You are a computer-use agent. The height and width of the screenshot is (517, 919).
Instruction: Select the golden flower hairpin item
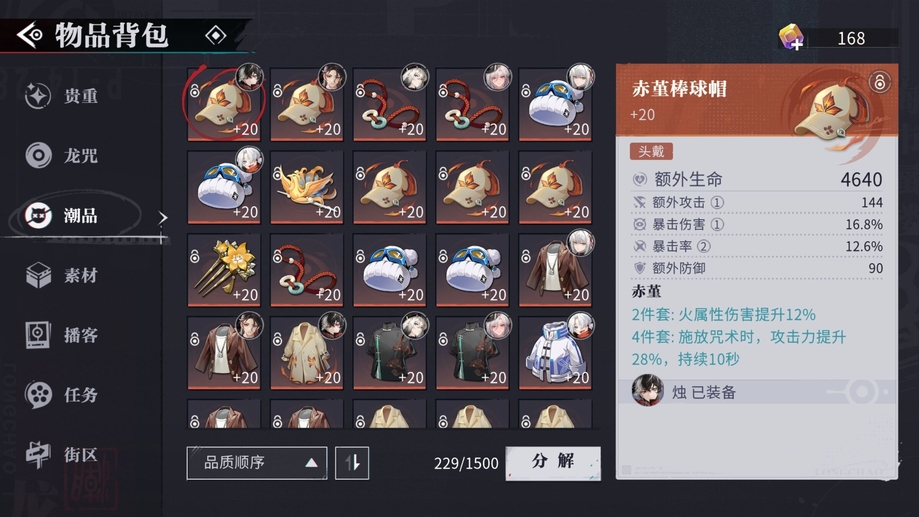click(224, 270)
